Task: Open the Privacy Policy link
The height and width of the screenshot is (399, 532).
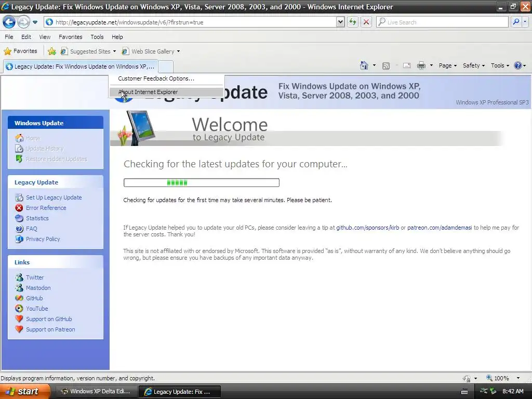Action: pos(43,239)
